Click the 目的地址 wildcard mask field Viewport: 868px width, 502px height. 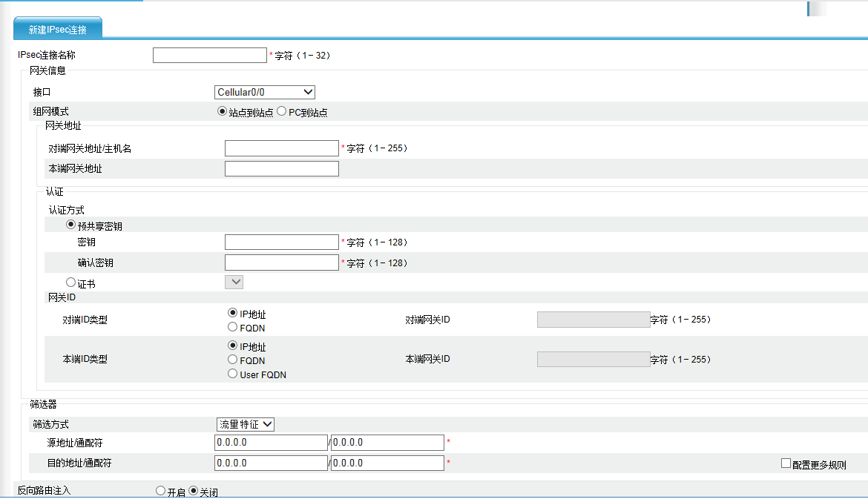pyautogui.click(x=387, y=463)
